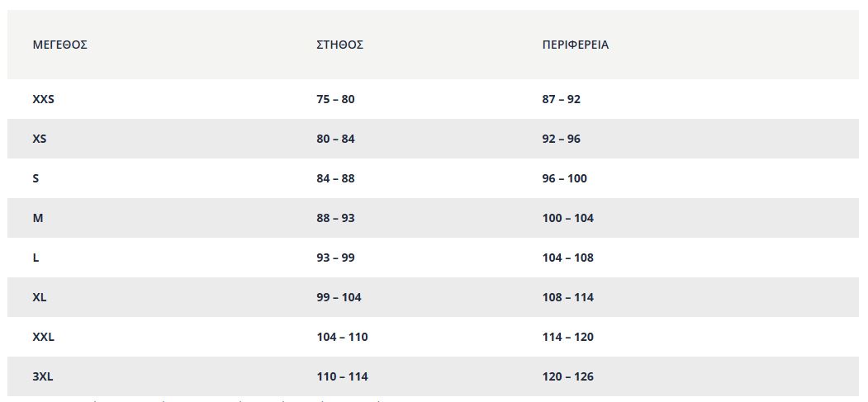Viewport: 868px width, 402px height.
Task: Select the L size row label
Action: coord(36,258)
